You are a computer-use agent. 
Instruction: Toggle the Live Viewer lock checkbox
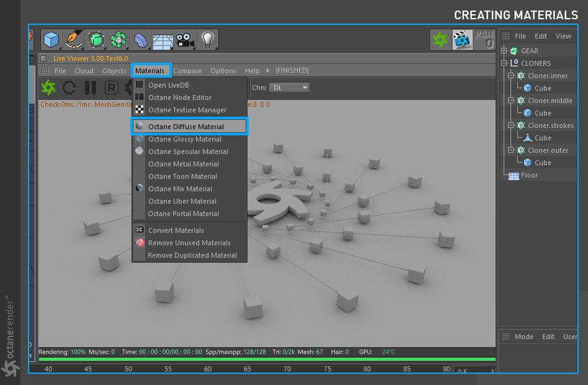click(x=44, y=58)
